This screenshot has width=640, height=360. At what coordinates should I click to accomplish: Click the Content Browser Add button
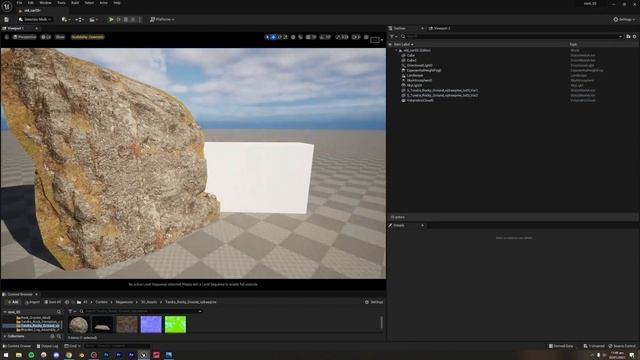pyautogui.click(x=13, y=302)
